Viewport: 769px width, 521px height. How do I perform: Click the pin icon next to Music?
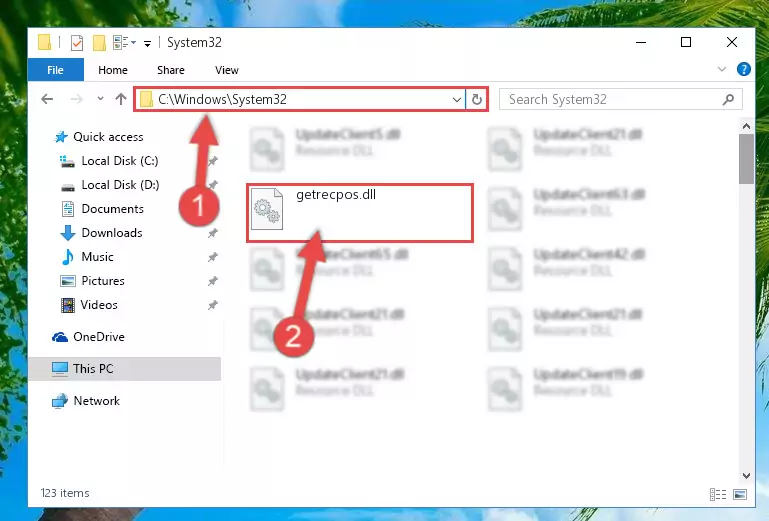212,257
